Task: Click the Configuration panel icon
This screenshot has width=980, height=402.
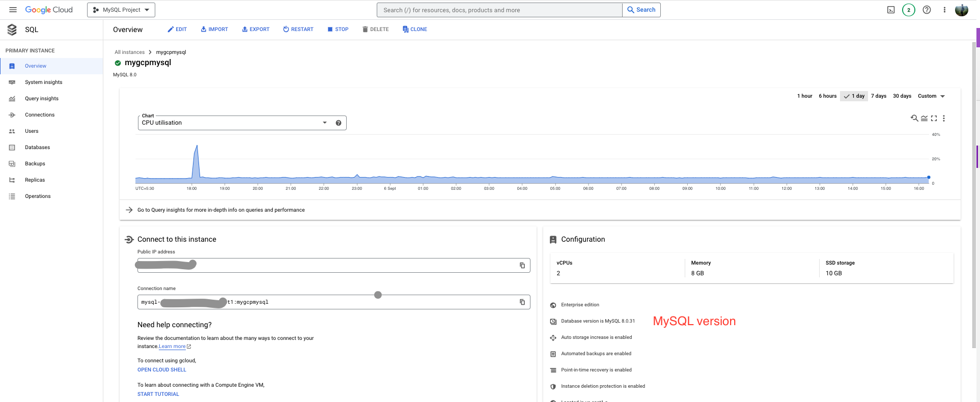Action: point(553,239)
